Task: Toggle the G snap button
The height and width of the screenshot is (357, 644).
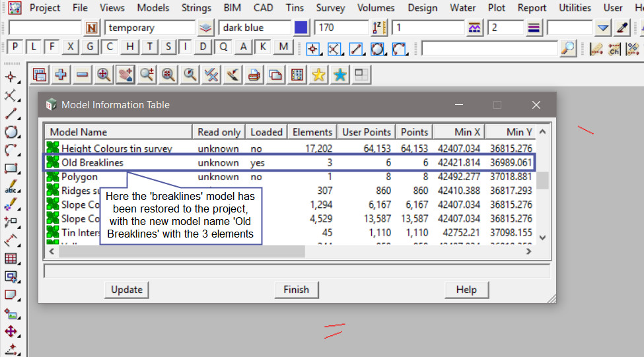Action: click(90, 48)
